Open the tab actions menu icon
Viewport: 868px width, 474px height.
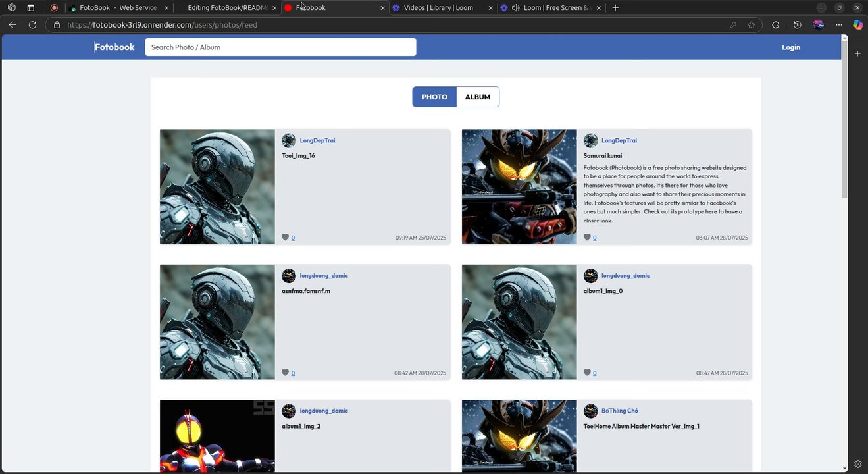[x=31, y=8]
